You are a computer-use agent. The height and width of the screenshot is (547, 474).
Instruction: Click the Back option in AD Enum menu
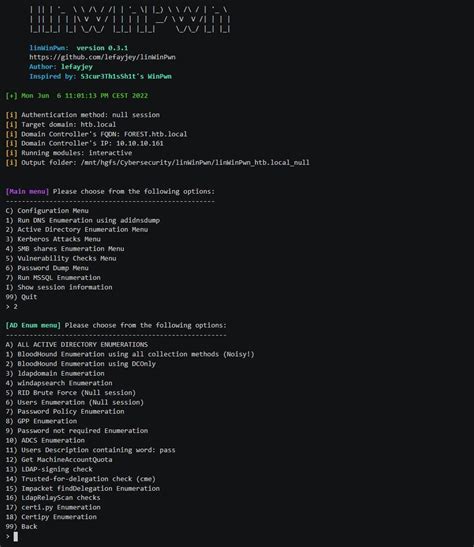coord(21,526)
